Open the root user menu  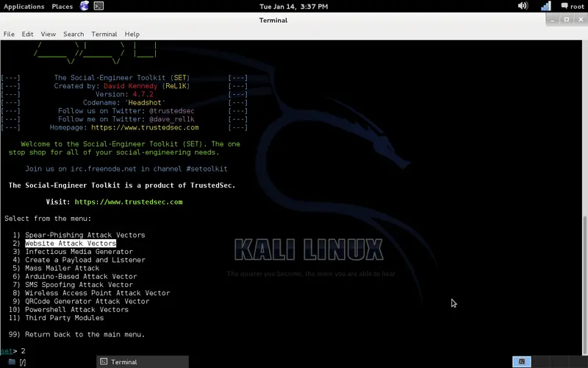[x=573, y=7]
